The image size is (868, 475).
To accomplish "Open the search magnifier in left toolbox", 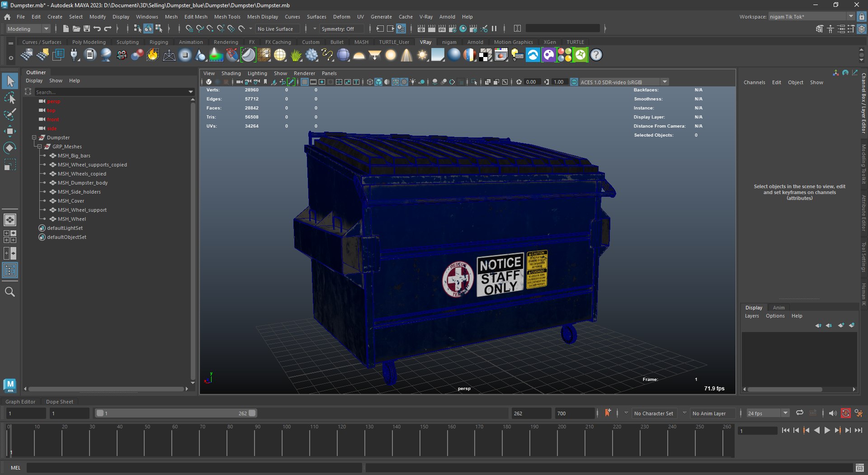I will pos(10,292).
